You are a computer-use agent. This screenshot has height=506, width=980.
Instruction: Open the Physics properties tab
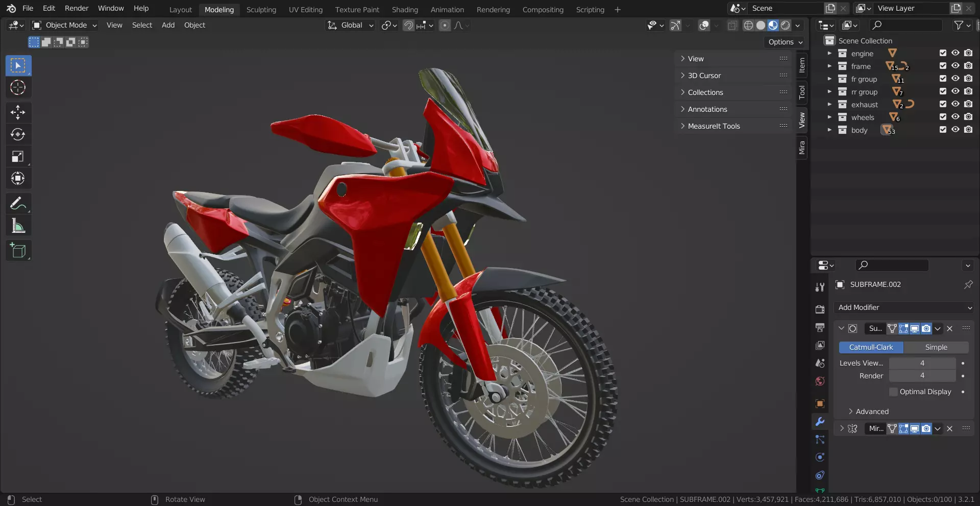pyautogui.click(x=820, y=457)
